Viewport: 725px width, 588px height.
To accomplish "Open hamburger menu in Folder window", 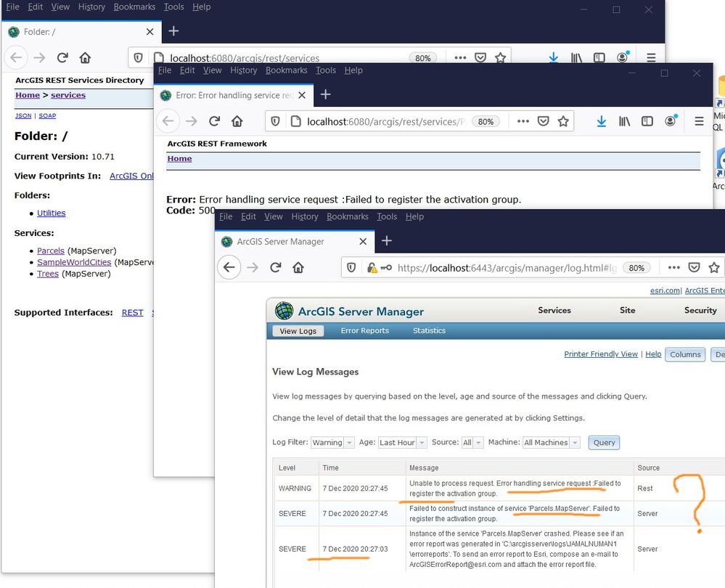I will coord(651,58).
